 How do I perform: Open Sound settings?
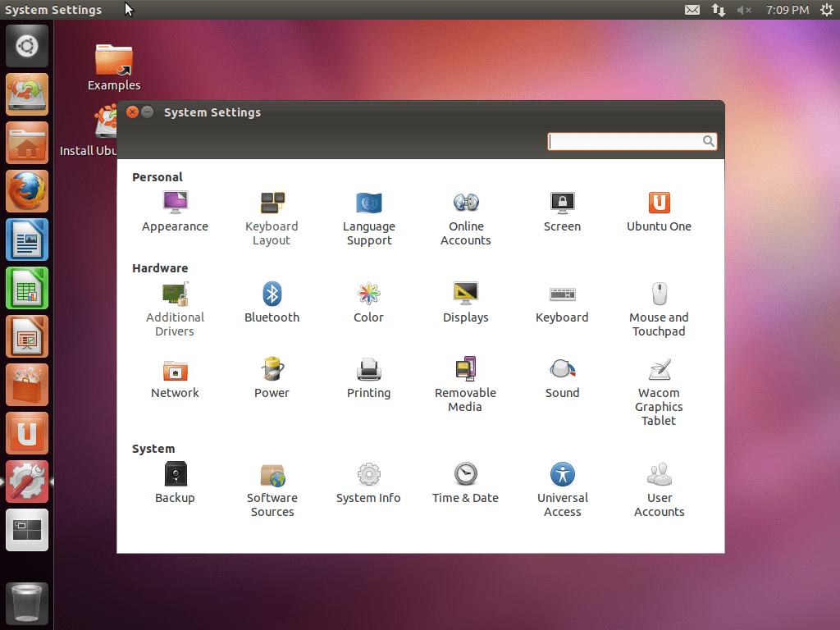pyautogui.click(x=563, y=378)
